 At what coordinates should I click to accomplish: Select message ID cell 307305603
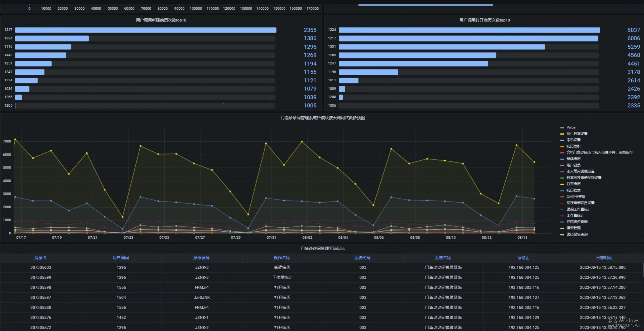point(41,267)
